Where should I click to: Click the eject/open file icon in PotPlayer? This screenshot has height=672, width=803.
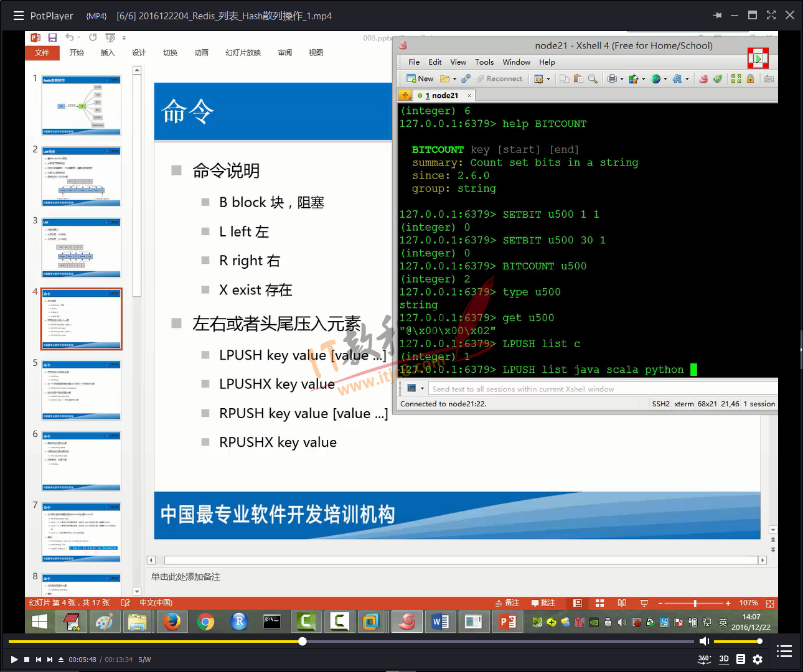pyautogui.click(x=61, y=660)
